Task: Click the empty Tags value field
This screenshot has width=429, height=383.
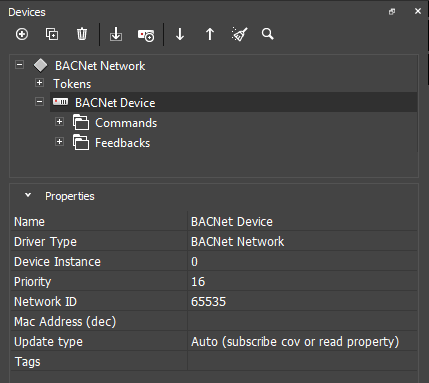Action: pos(302,361)
